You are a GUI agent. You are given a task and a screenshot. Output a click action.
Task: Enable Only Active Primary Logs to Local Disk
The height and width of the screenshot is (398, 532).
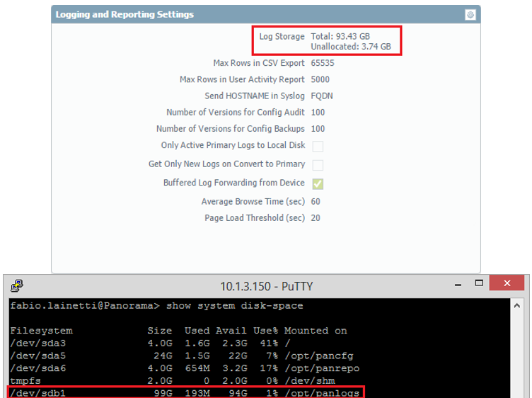tap(318, 146)
